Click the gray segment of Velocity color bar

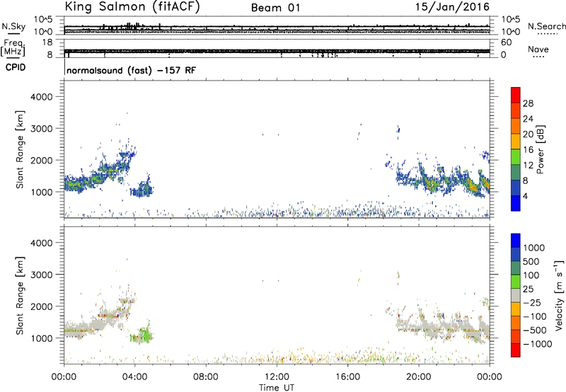coord(516,295)
